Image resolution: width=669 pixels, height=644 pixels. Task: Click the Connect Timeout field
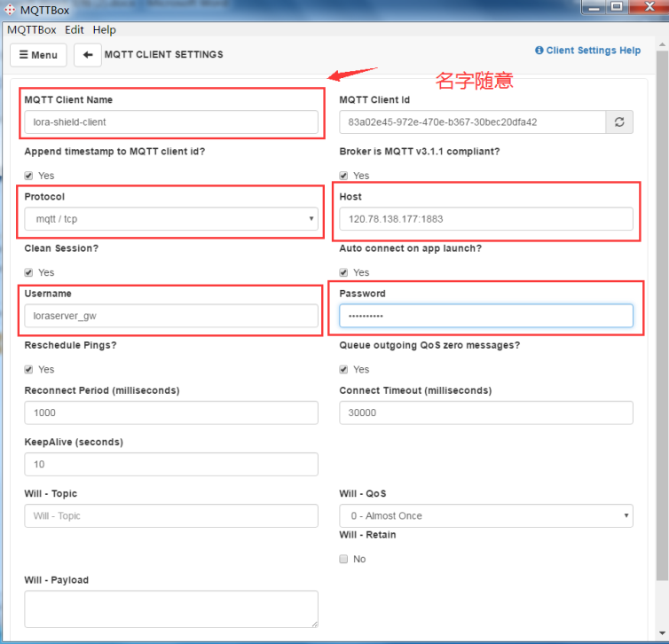point(486,412)
